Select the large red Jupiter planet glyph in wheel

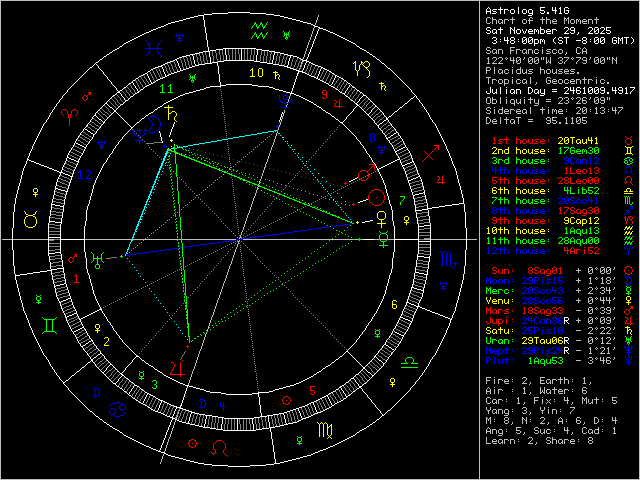pyautogui.click(x=178, y=368)
